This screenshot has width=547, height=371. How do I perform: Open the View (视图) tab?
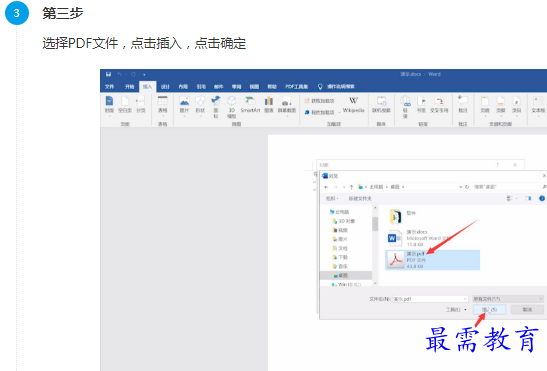254,87
